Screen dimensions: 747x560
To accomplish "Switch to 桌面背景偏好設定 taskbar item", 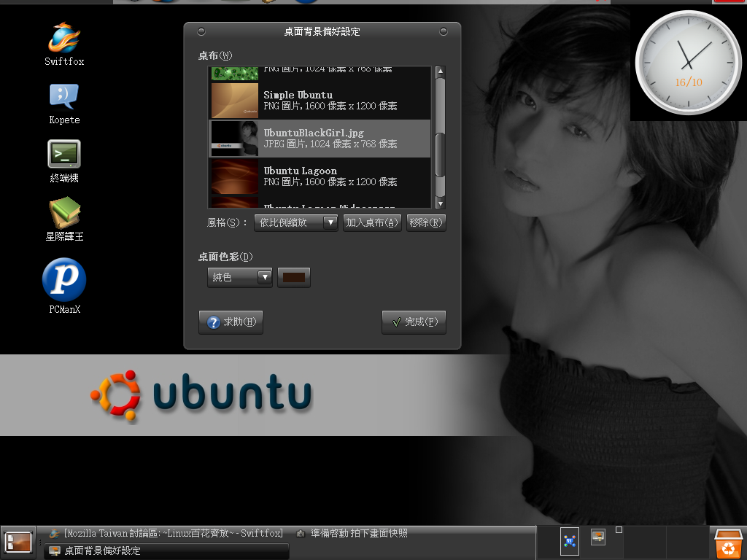I will tap(167, 551).
